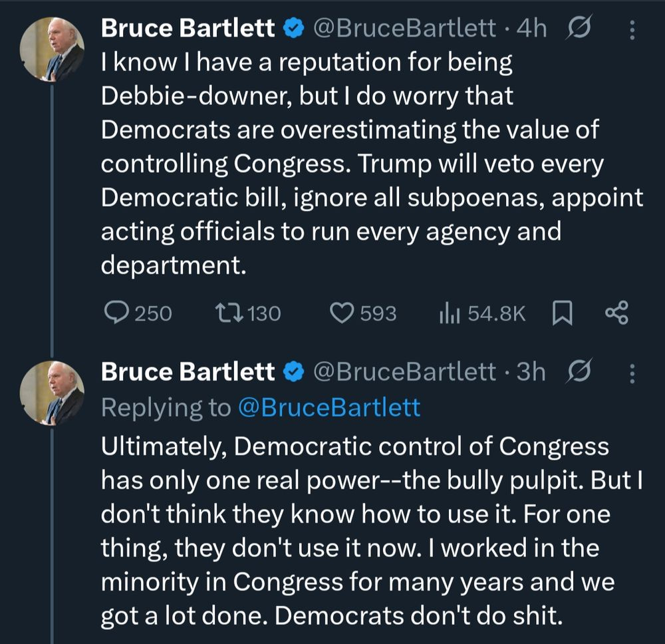Viewport: 665px width, 644px height.
Task: Open the Bruce Bartlett name on first tweet
Action: 188,28
